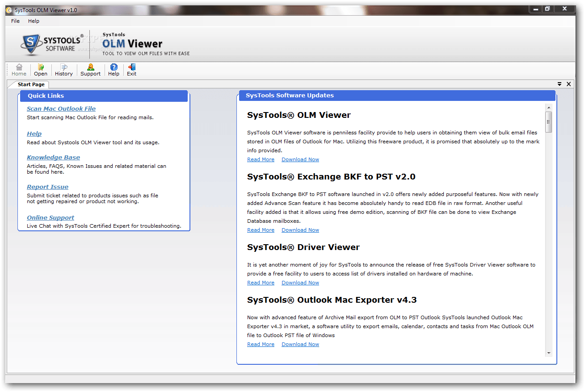Open the File menu
Viewport: 585px width, 392px height.
(15, 21)
